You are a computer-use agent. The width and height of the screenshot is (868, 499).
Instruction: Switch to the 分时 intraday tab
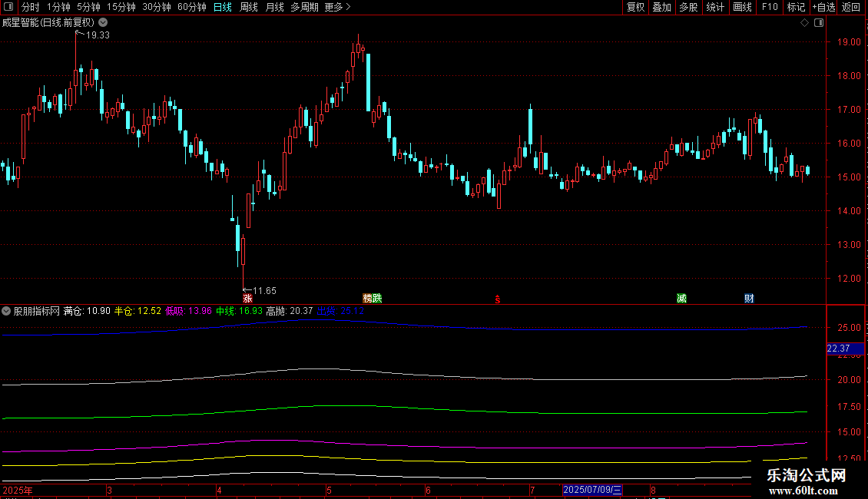click(30, 7)
